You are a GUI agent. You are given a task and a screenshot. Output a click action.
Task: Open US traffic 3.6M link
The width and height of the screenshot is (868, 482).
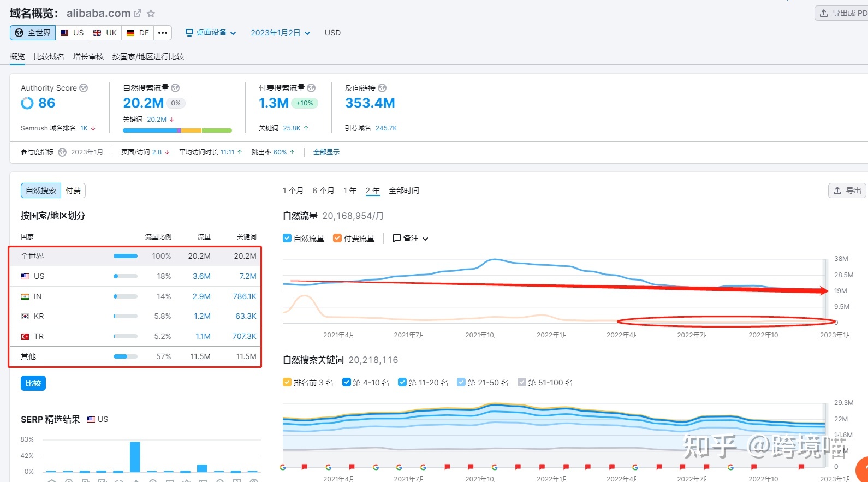point(201,276)
